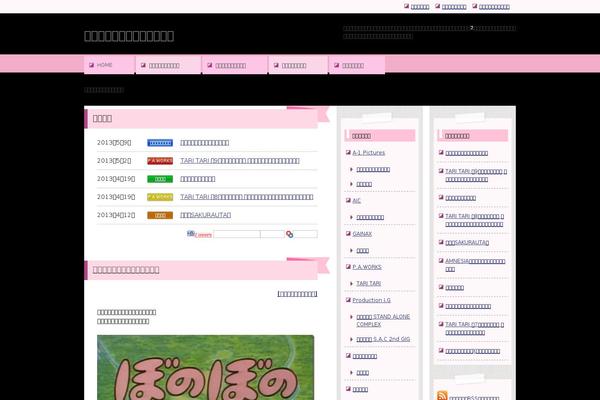Open the A-1 Pictures category
The image size is (600, 400).
tap(368, 152)
